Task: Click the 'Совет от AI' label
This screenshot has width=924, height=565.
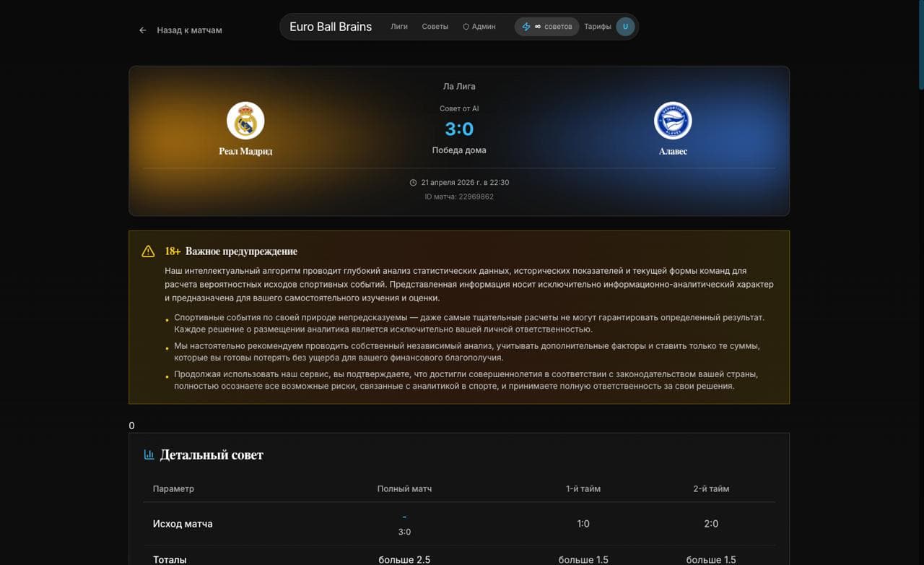Action: (459, 108)
